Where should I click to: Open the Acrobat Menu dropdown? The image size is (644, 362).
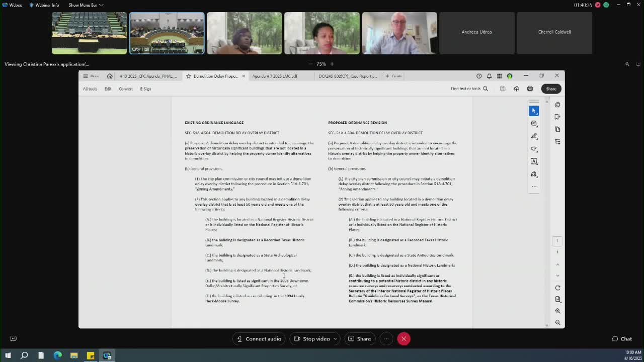point(91,76)
